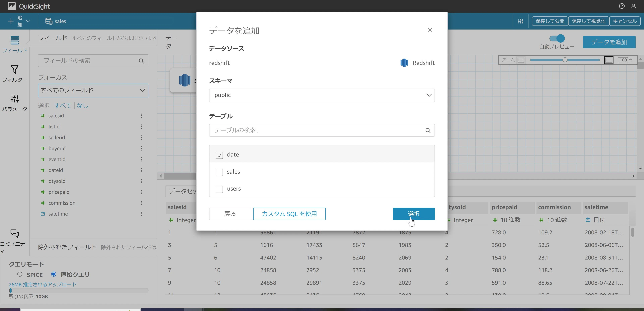The image size is (644, 311).
Task: Click the zoom fit-to-screen icon beside 100%
Action: click(x=609, y=60)
